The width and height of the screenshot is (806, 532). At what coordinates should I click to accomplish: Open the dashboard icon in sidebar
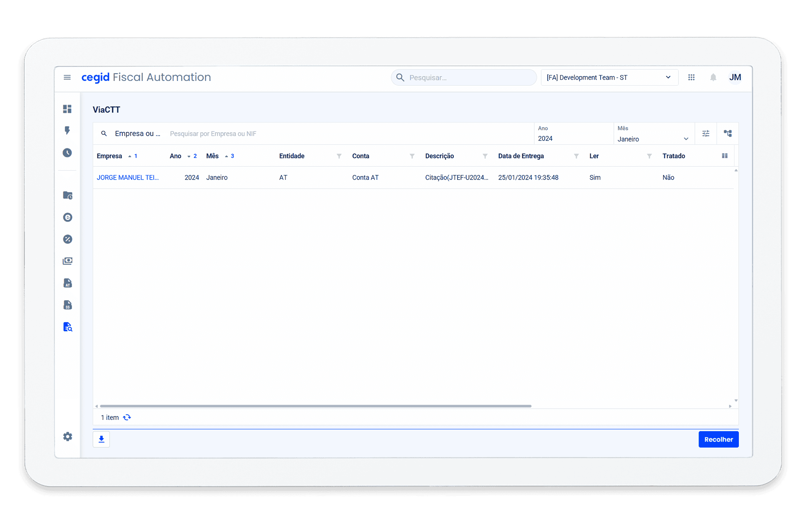(x=67, y=109)
